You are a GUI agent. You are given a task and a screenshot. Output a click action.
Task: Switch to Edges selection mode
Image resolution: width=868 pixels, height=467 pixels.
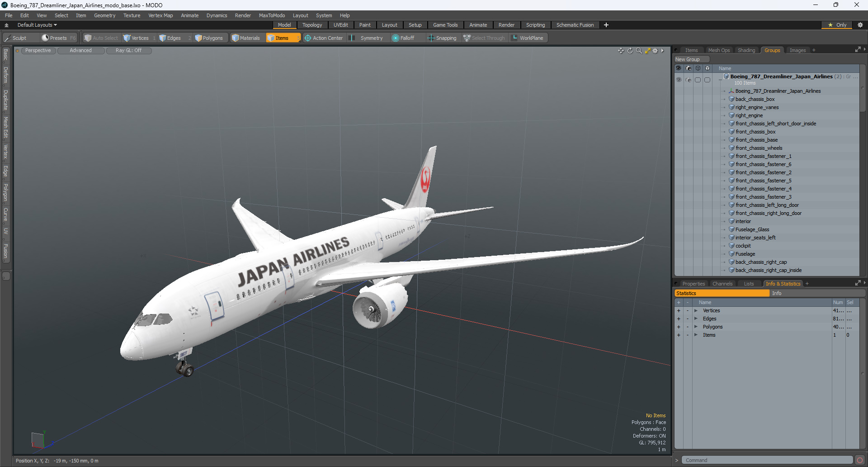point(174,38)
